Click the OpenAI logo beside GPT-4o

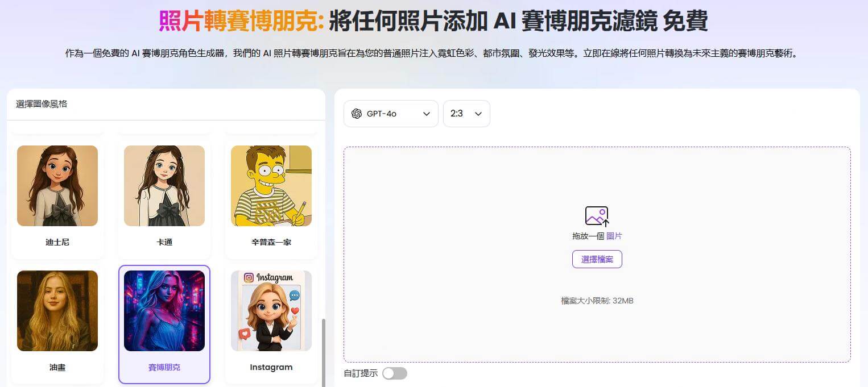point(357,114)
